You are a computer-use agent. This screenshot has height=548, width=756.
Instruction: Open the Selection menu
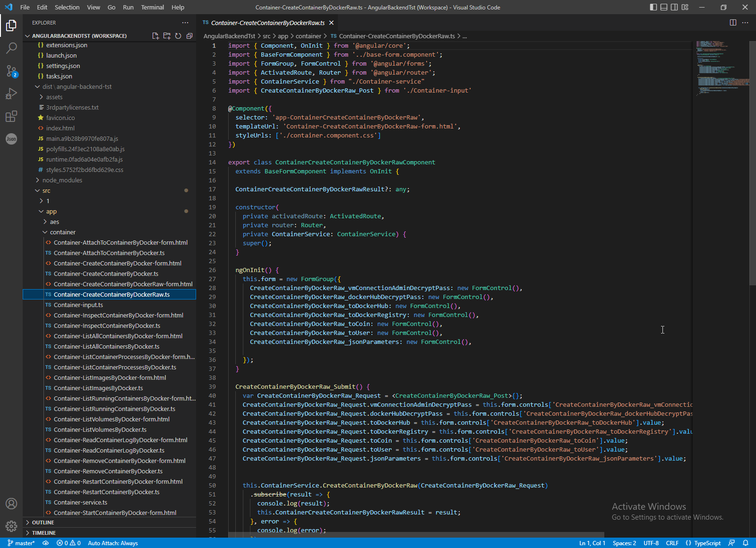coord(67,7)
